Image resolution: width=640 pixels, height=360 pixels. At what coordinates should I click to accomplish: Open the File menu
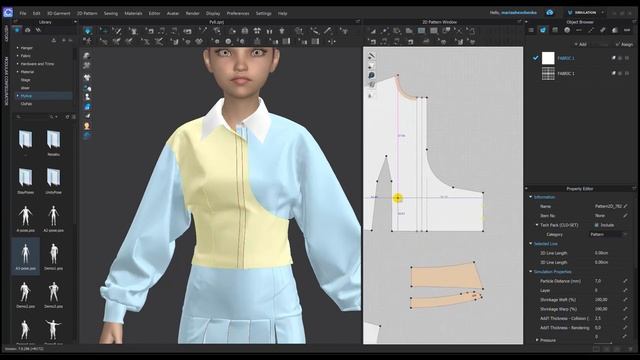pos(23,13)
